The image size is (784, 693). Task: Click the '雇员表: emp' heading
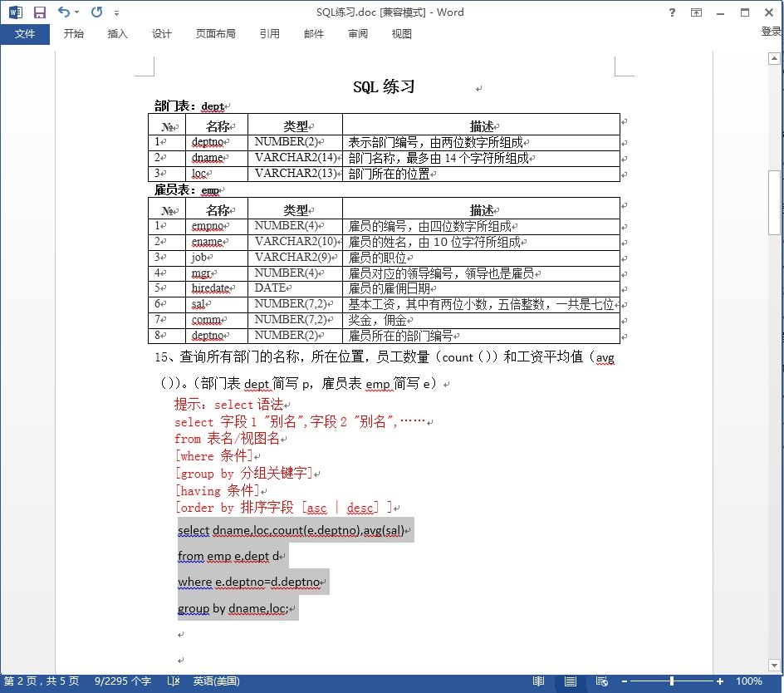tap(186, 189)
